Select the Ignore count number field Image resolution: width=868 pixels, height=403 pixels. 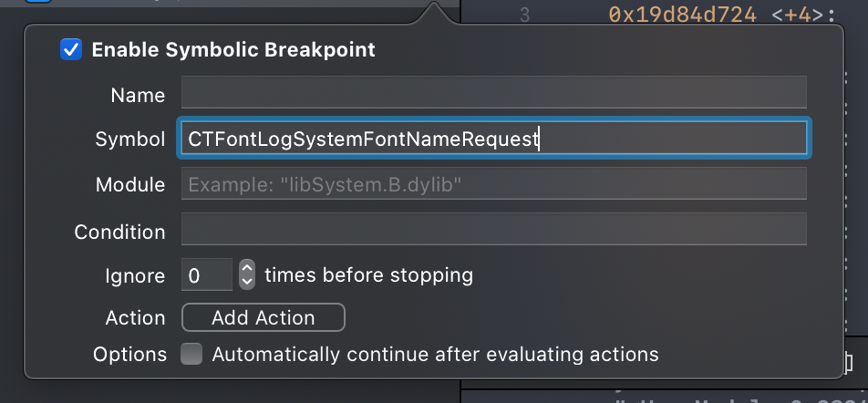(x=207, y=274)
